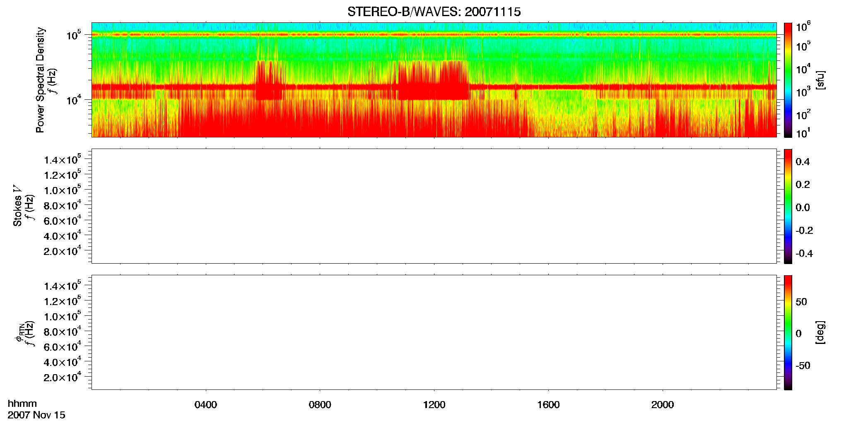Click the 1.4×10^5 tick on Stokes V panel
868x447 pixels.
pyautogui.click(x=63, y=159)
